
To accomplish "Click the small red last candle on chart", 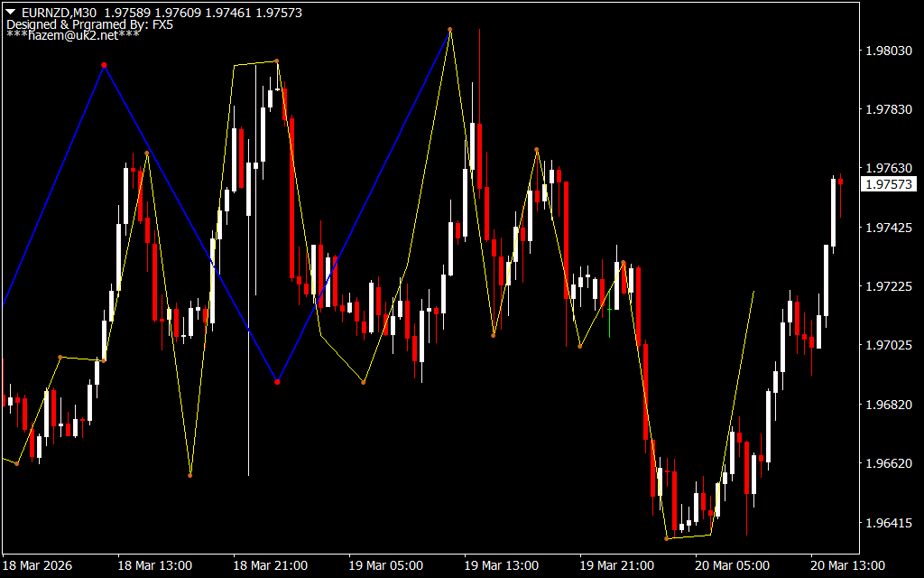I will pos(840,182).
